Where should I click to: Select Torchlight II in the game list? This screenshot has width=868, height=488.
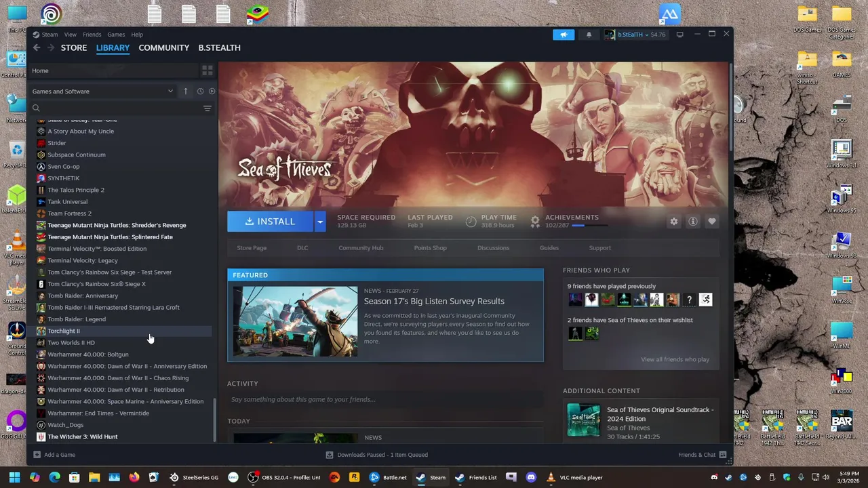tap(123, 331)
